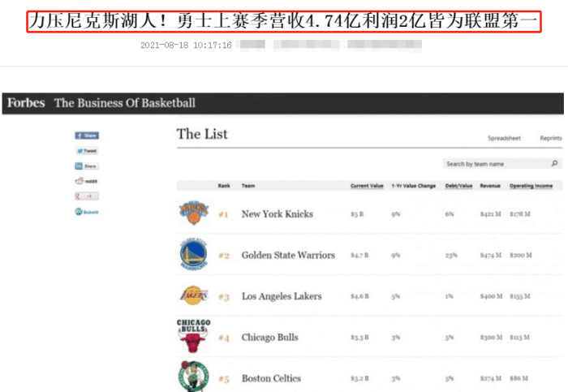
Task: Open the Reprints link
Action: point(551,139)
